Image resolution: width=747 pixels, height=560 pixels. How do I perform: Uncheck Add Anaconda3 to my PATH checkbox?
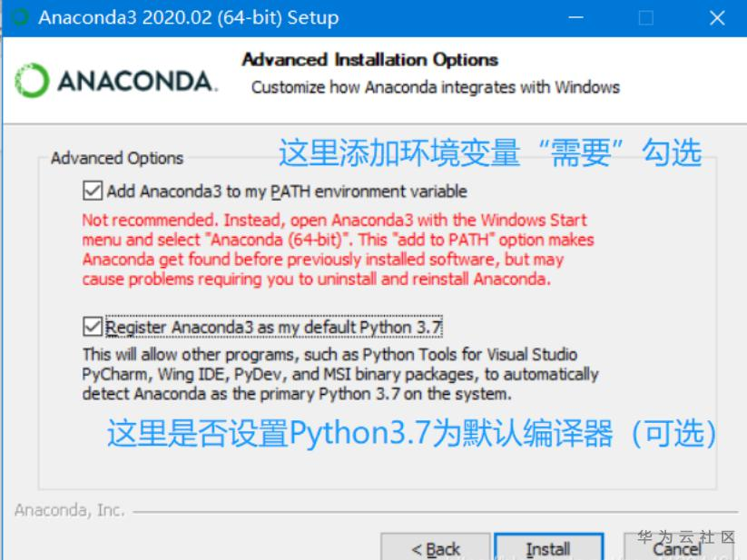click(93, 191)
